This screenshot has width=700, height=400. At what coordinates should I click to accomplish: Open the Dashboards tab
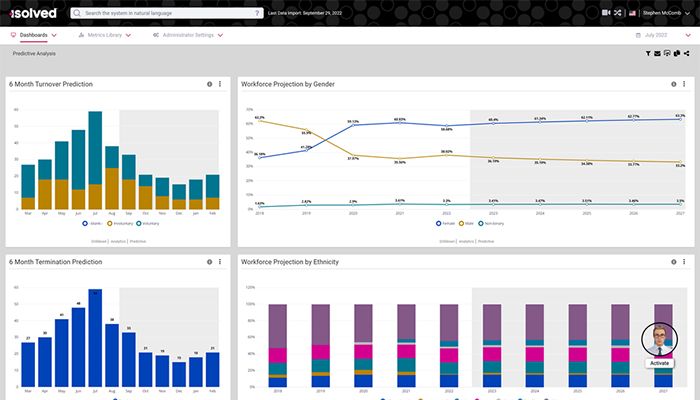pos(34,35)
